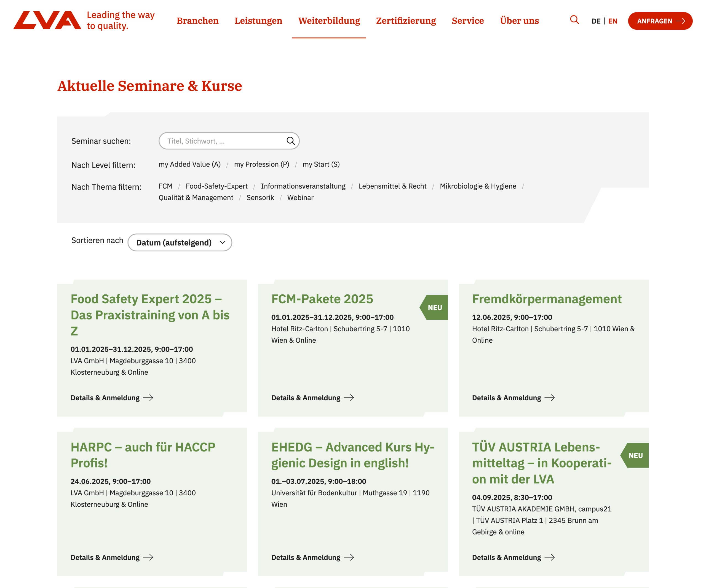Open the Leistungen menu
The height and width of the screenshot is (588, 706).
258,20
